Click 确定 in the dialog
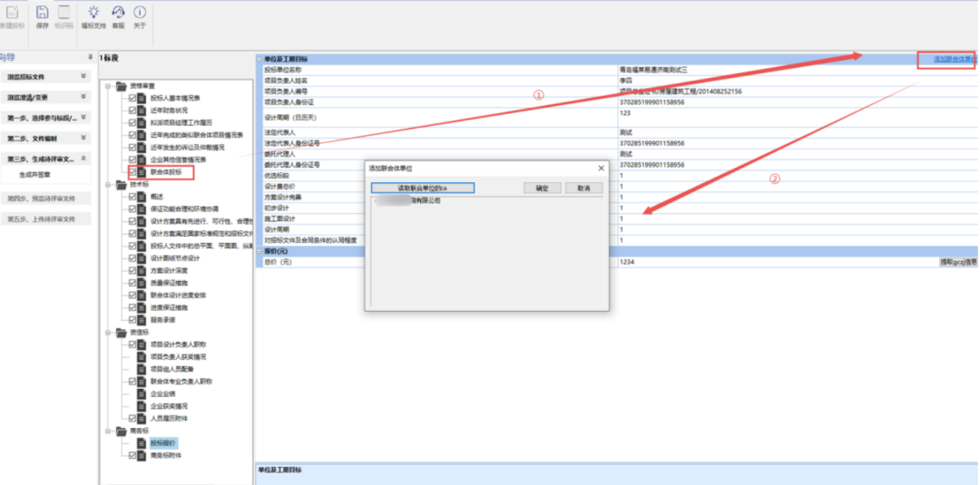 coord(543,188)
